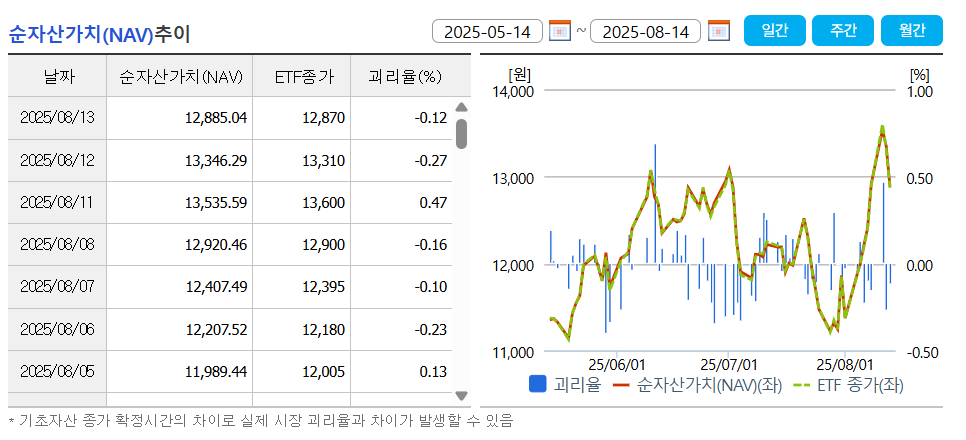Toggle the 괴리율 blue legend swatch
This screenshot has width=966, height=440.
pos(537,384)
